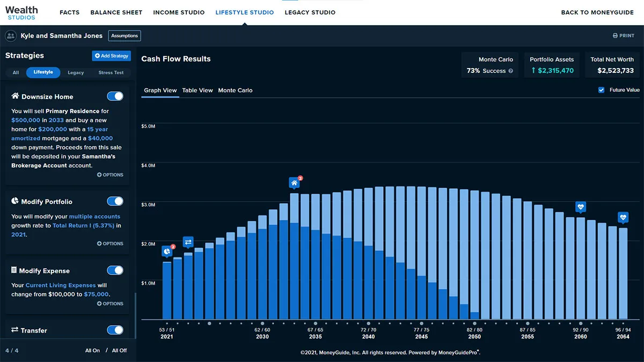Click the home marker icon on the chart
The height and width of the screenshot is (362, 644).
[x=294, y=183]
